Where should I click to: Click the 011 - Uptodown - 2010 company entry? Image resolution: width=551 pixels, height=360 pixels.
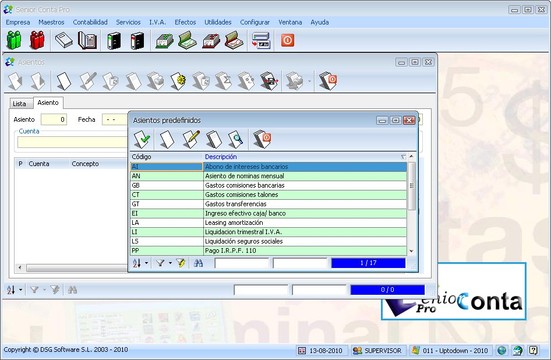click(450, 351)
